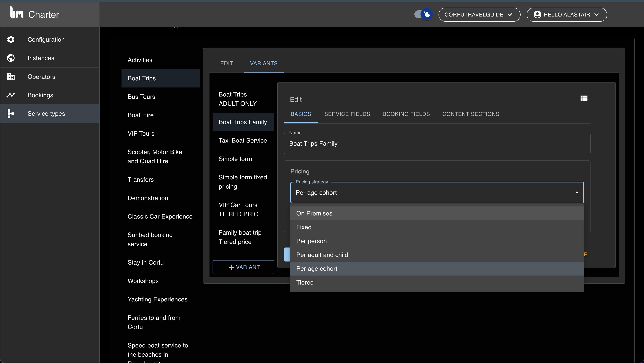Click the grid/table view icon
The image size is (644, 363).
click(x=584, y=98)
